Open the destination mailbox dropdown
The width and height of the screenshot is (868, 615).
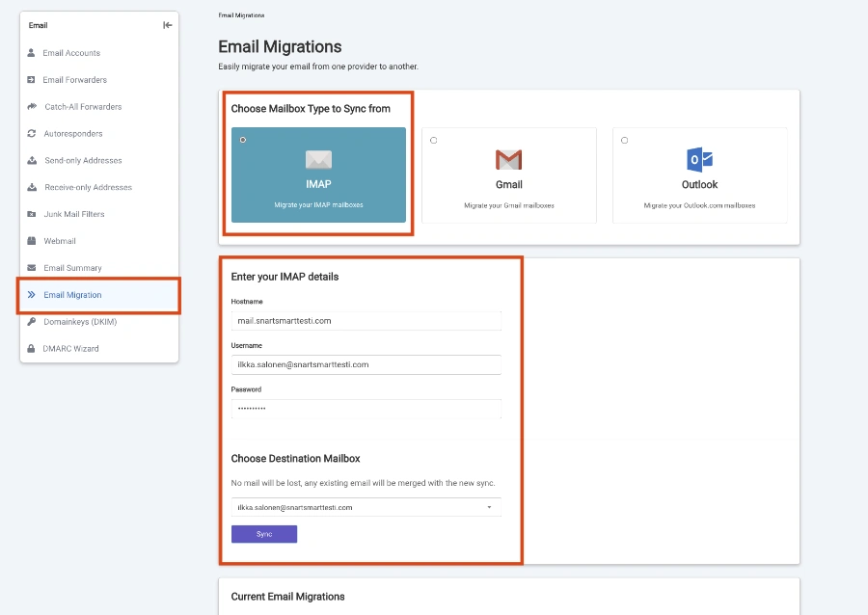(x=366, y=507)
